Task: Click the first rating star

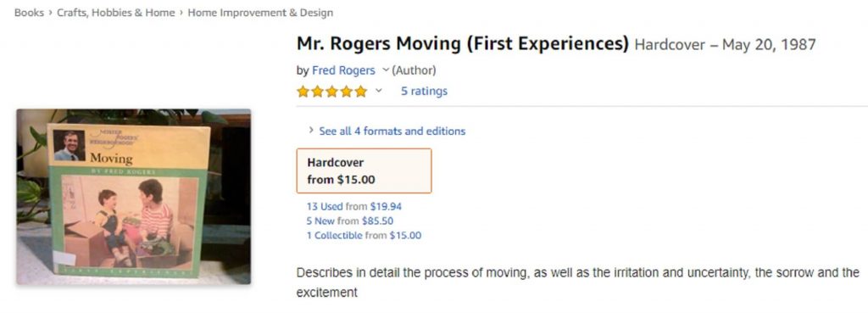Action: pyautogui.click(x=303, y=92)
